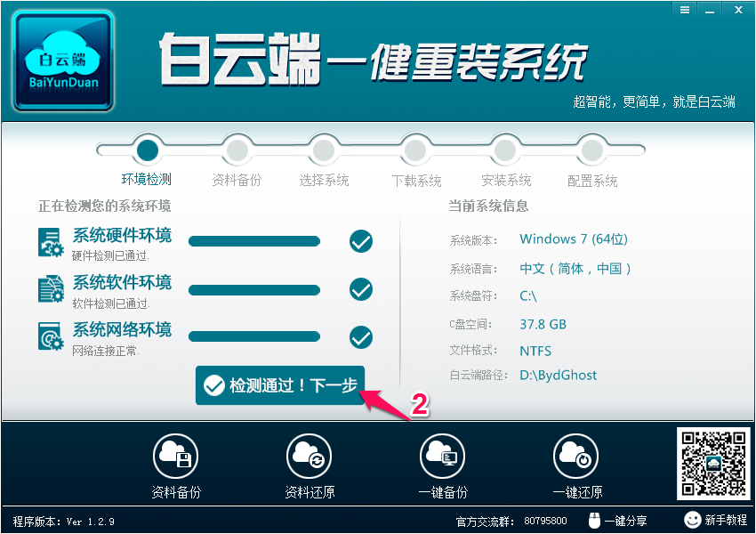
Task: Click the network check passed checkmark
Action: tap(361, 337)
